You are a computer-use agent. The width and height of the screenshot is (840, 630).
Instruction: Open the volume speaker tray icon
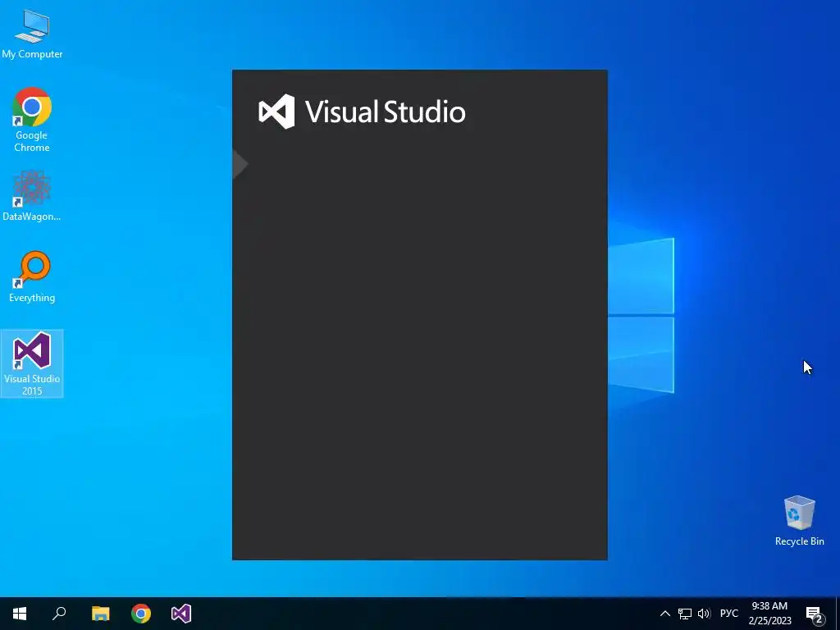pyautogui.click(x=704, y=614)
